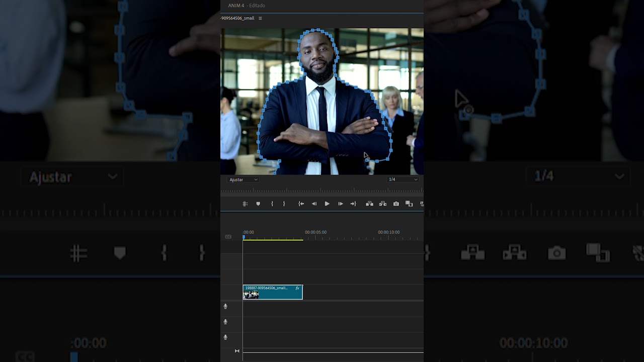644x362 pixels.
Task: Go to Out point icon
Action: click(x=353, y=204)
